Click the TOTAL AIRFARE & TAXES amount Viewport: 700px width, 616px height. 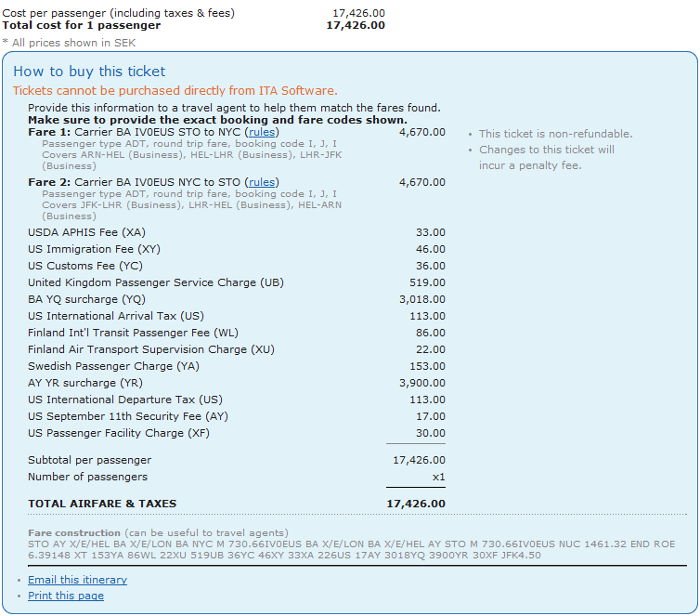[415, 504]
